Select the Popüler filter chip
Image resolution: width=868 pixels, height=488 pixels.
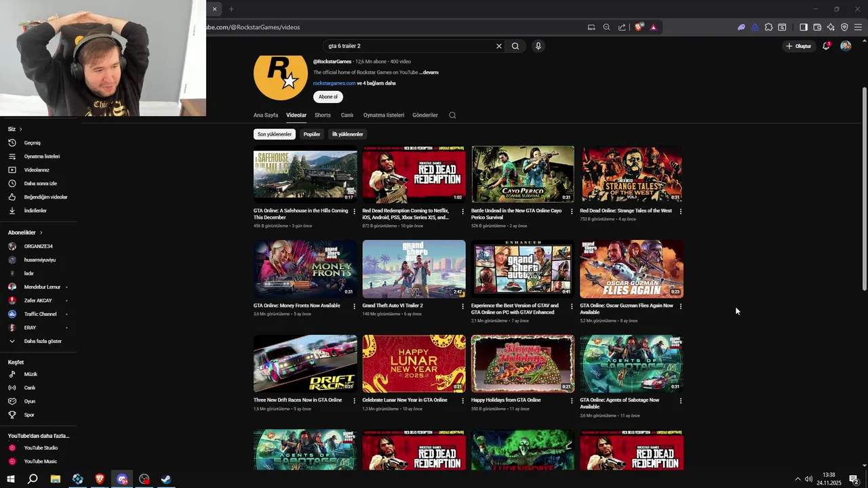click(312, 134)
